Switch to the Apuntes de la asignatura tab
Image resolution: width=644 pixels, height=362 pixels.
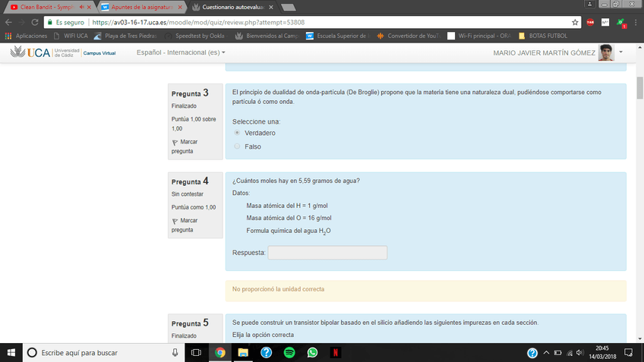[x=142, y=7]
